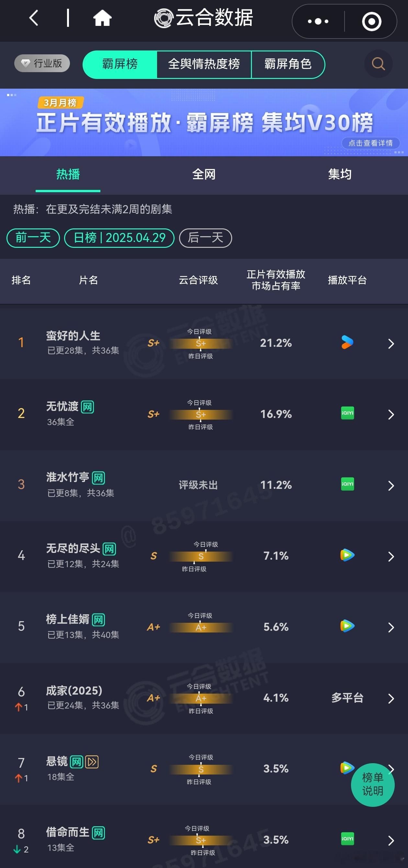The image size is (408, 868).
Task: Open the search magnifier icon
Action: point(378,64)
